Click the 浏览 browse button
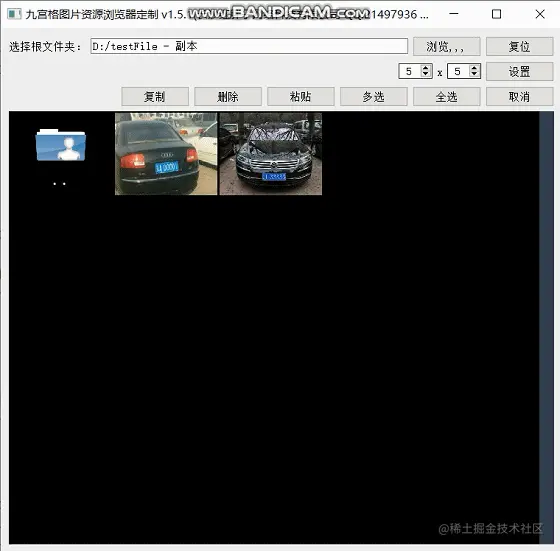Viewport: 560px width, 551px height. [446, 46]
